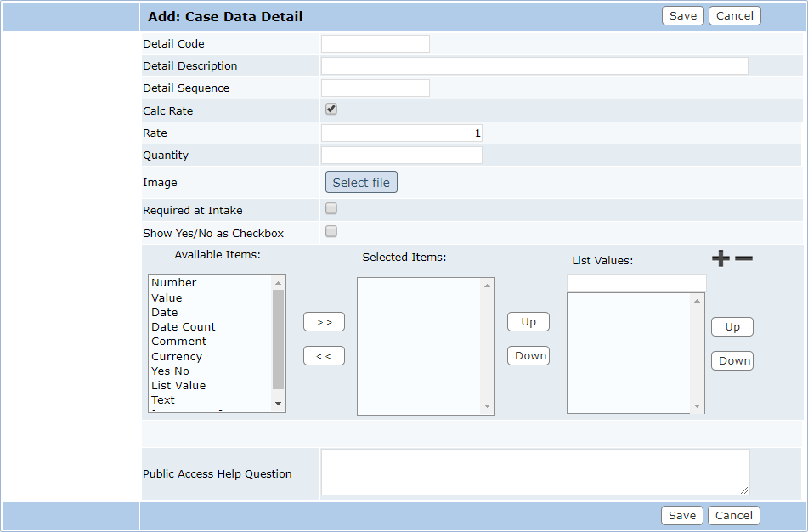
Task: Click the List Values list box
Action: pos(636,354)
